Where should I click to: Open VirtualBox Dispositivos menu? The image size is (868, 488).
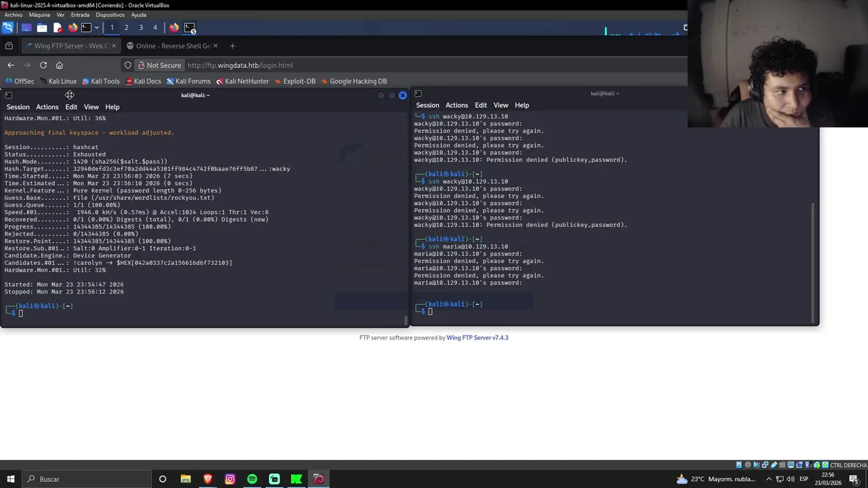click(110, 15)
